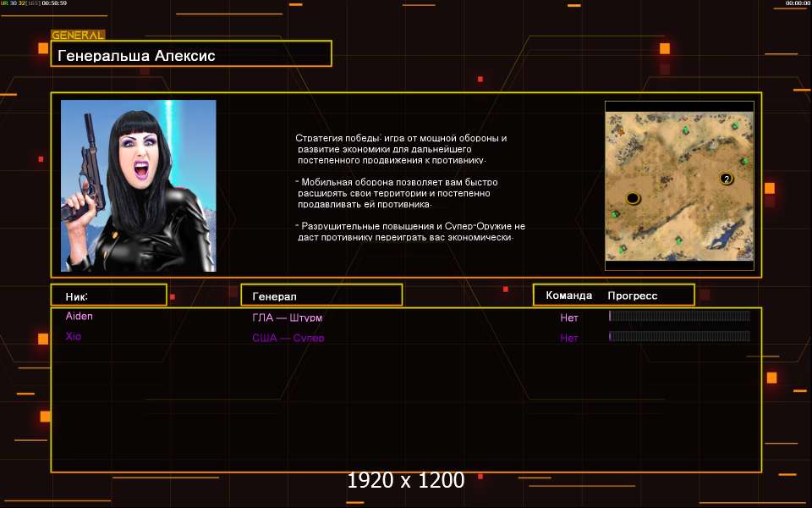Select the question-mark start position on the map
The width and height of the screenshot is (812, 508).
[x=726, y=179]
